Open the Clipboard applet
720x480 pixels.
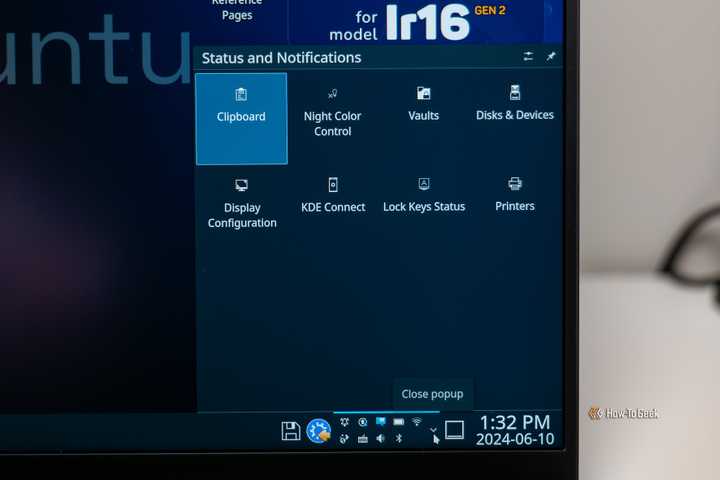(x=241, y=118)
